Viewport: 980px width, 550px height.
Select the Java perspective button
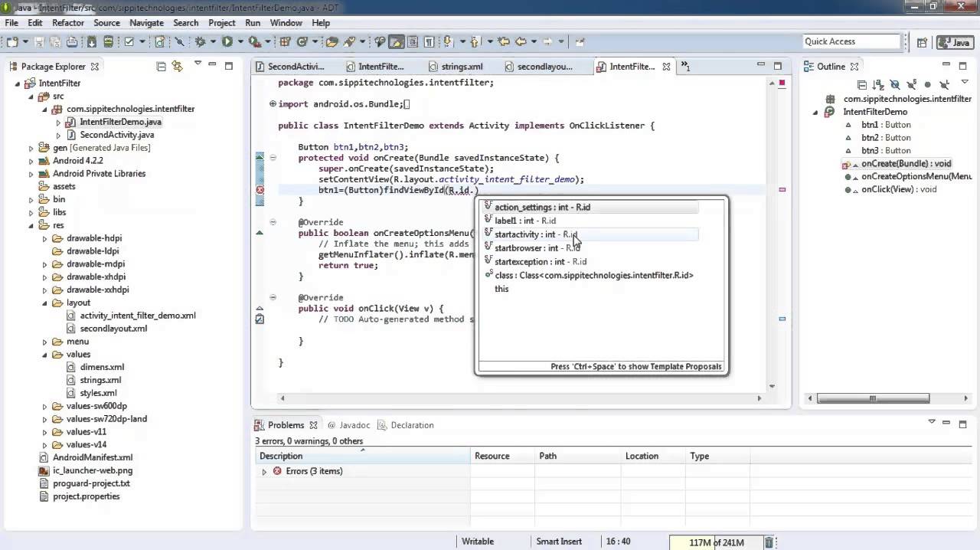coord(953,43)
